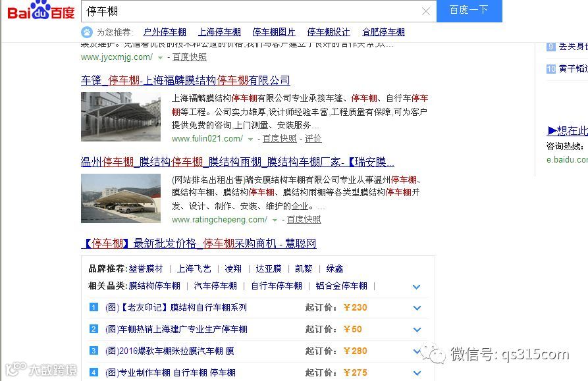Open category 汽车停车棚
This screenshot has height=381, width=588.
click(x=215, y=286)
